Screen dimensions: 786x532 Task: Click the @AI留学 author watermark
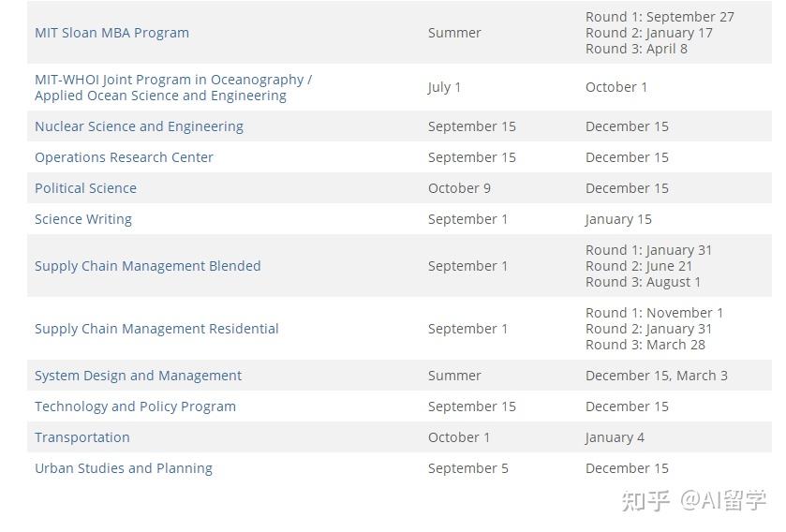pyautogui.click(x=722, y=500)
